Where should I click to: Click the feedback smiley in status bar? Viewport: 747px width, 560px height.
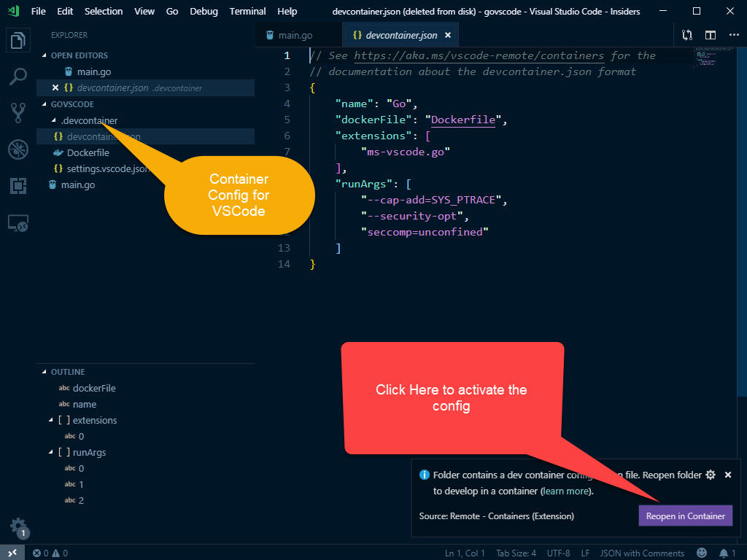701,553
